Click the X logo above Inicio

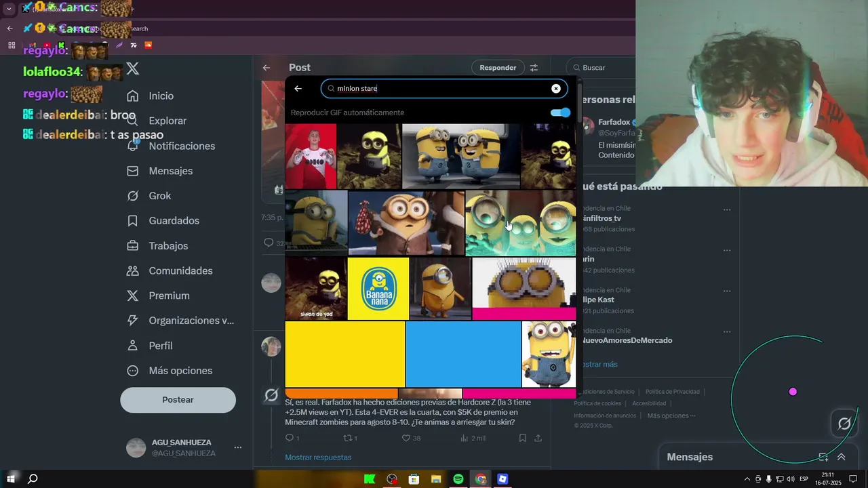[x=133, y=68]
